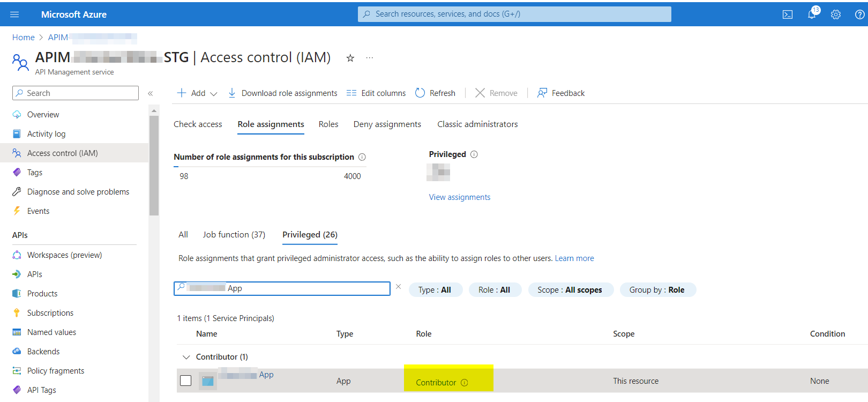Screen dimensions: 868x402
Task: Click the Products icon
Action: 17,294
